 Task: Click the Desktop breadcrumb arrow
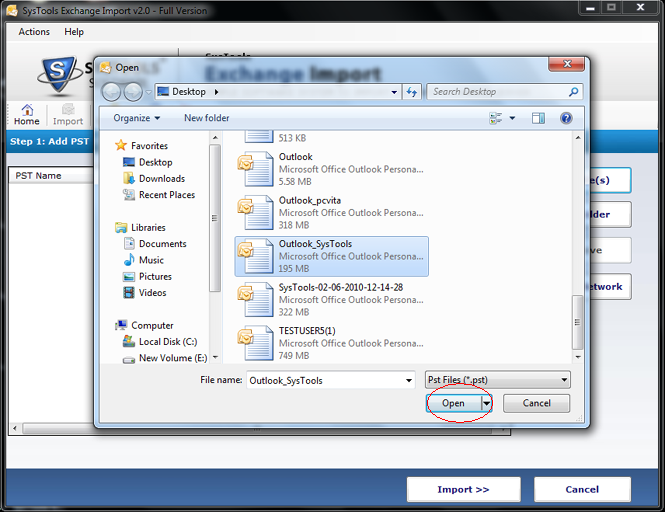(216, 92)
